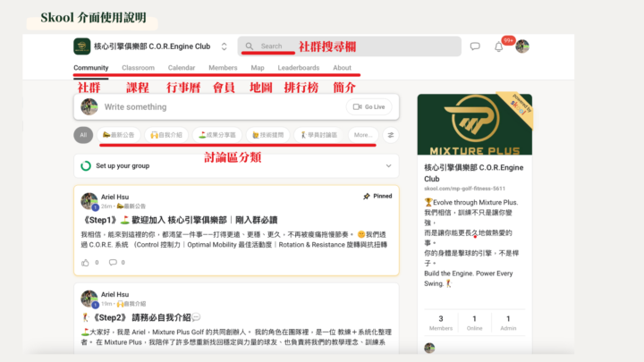Click the 最新公告 tag under Ariel Hsu on Step1
The width and height of the screenshot is (644, 362).
click(x=131, y=206)
